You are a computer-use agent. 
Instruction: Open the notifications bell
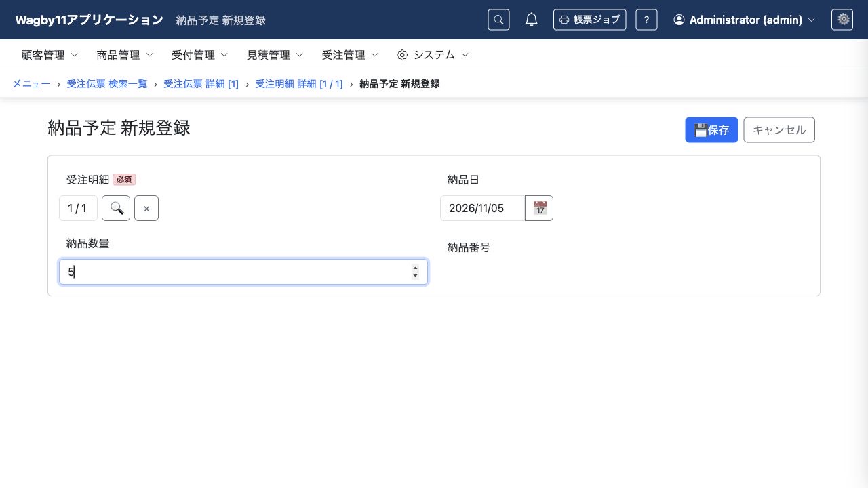532,20
